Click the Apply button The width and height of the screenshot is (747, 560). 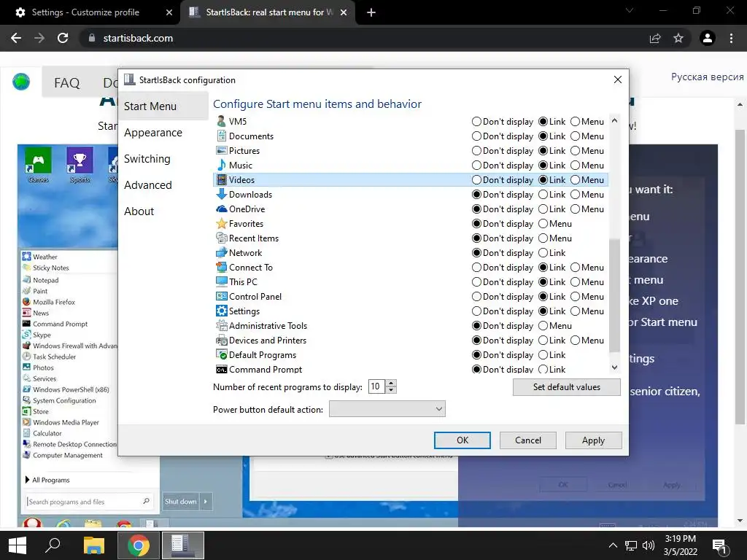[x=593, y=440]
